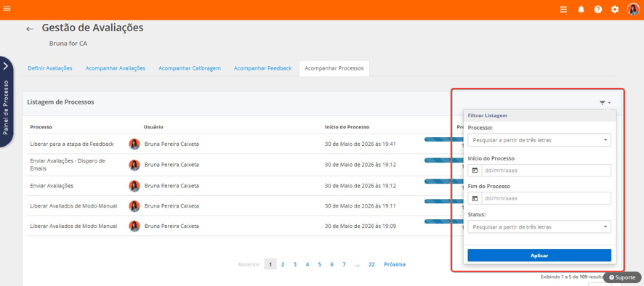644x286 pixels.
Task: Go to pagination page 6
Action: point(331,265)
